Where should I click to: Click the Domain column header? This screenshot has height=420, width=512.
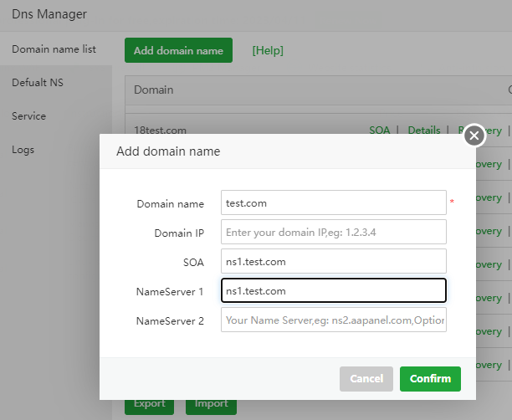click(154, 90)
